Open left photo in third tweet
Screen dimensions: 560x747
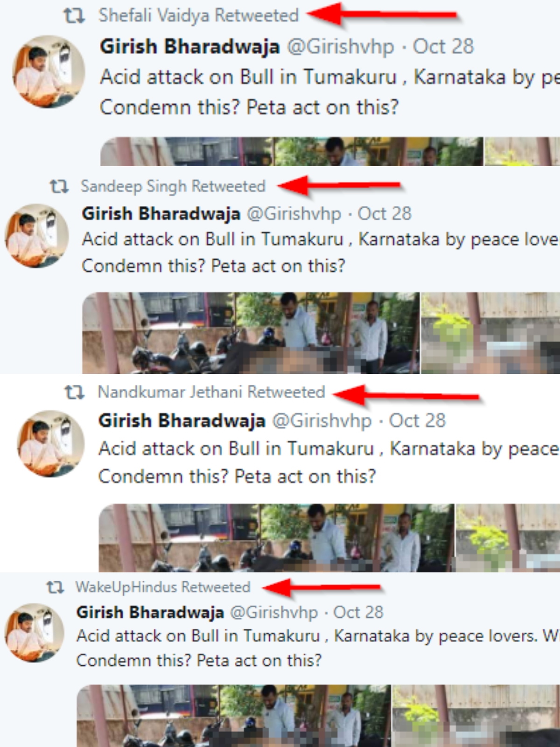tap(276, 538)
